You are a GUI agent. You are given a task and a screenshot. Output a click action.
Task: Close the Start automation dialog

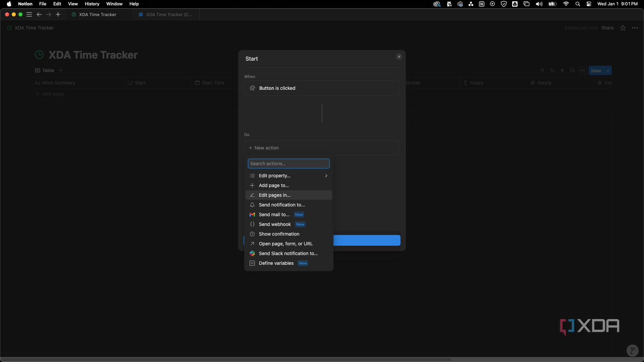point(399,57)
